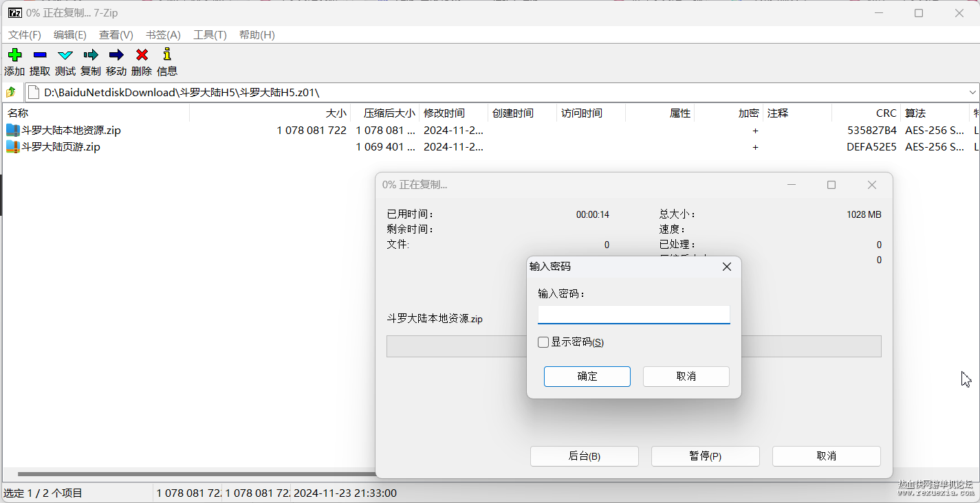Click the up-folder icon beside address bar
This screenshot has height=503, width=980.
pyautogui.click(x=11, y=92)
